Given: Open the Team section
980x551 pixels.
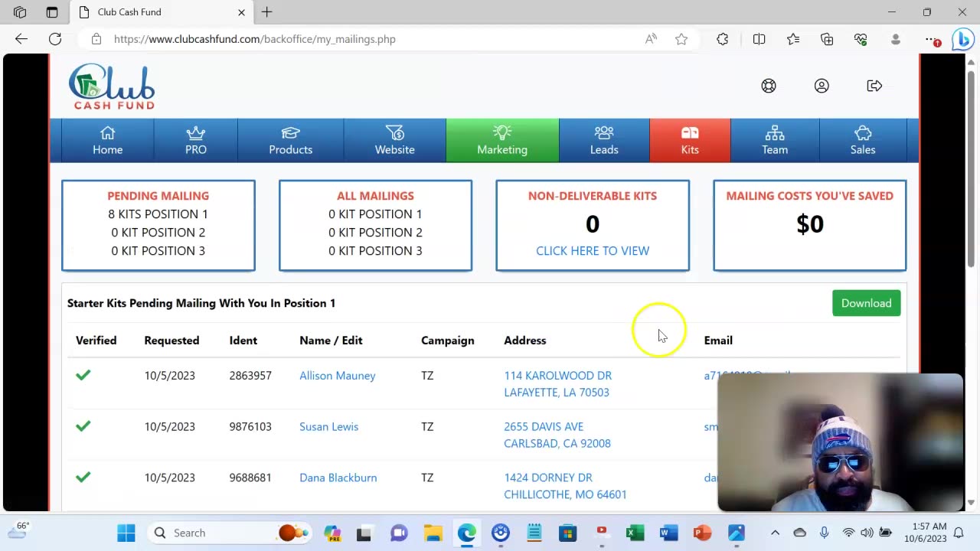Looking at the screenshot, I should pos(775,141).
